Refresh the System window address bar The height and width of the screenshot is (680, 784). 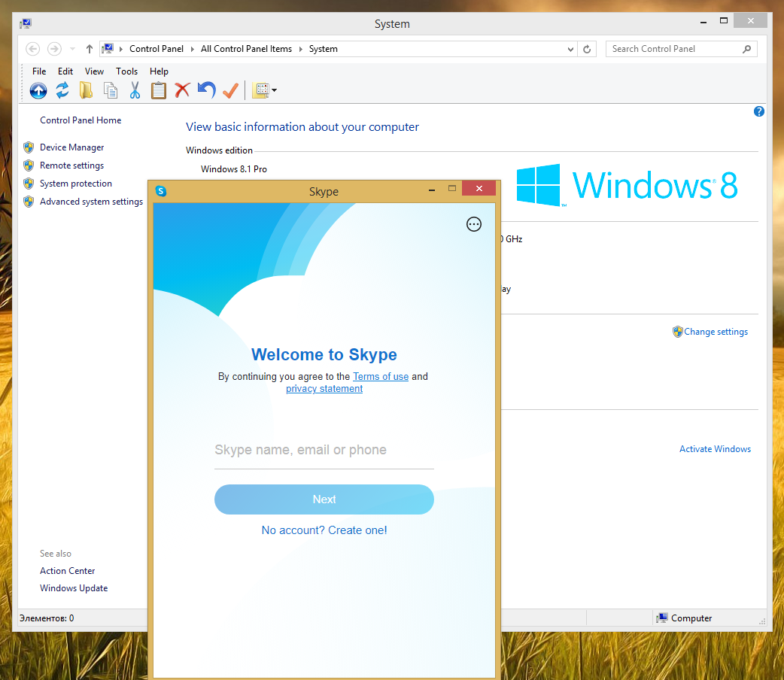(587, 49)
